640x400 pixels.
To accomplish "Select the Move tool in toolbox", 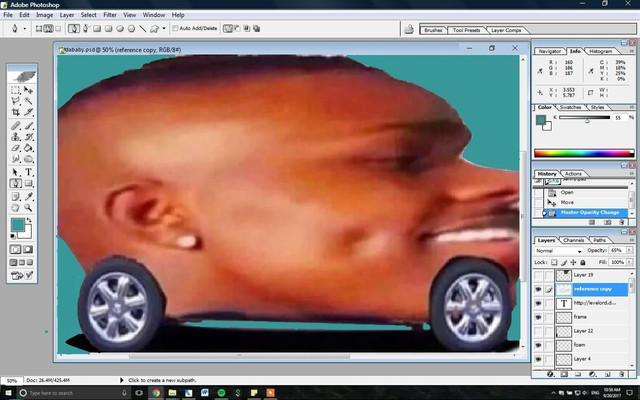I will pos(28,90).
